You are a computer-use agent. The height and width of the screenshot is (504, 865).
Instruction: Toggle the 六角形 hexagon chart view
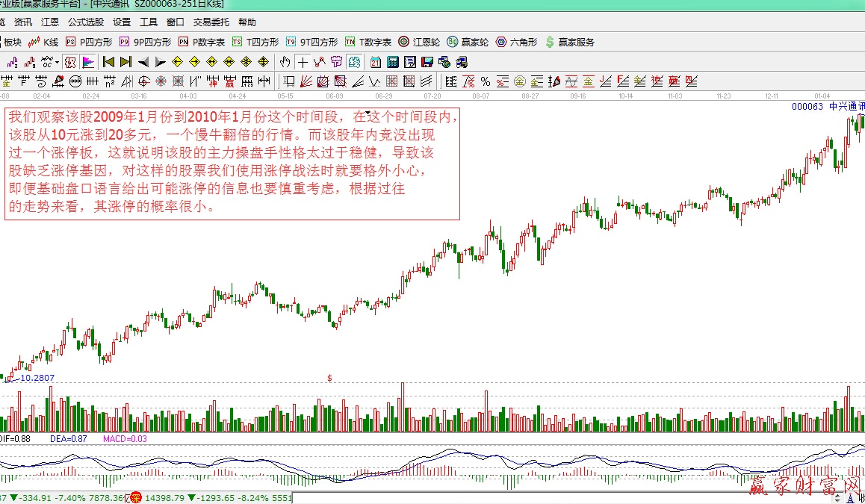pyautogui.click(x=517, y=42)
